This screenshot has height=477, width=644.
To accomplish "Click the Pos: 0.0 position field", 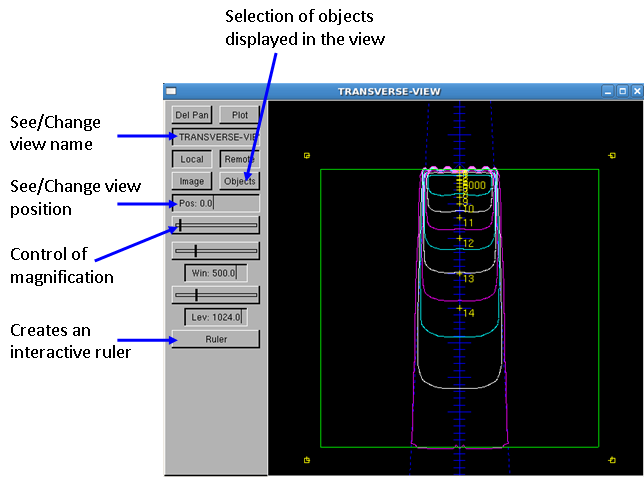I will point(215,203).
